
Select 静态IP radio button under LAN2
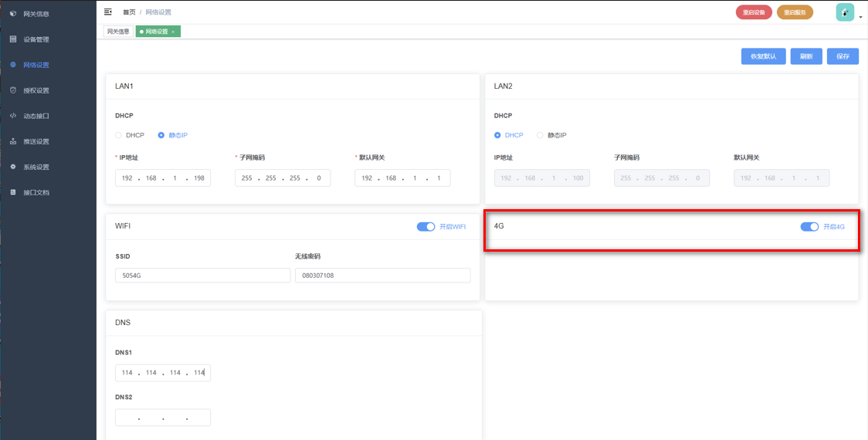point(540,135)
